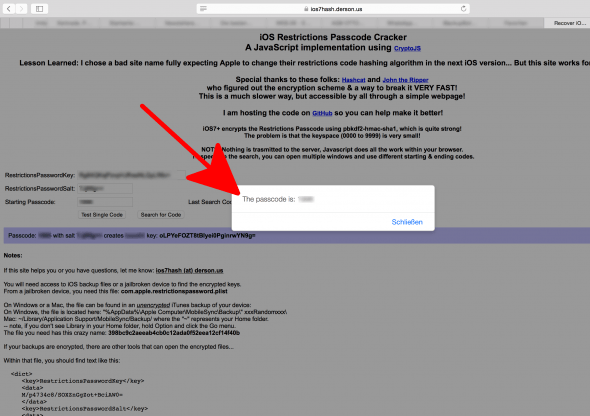Click the lock icon beside ios7hash.derson.us
This screenshot has width=590, height=416.
[306, 9]
